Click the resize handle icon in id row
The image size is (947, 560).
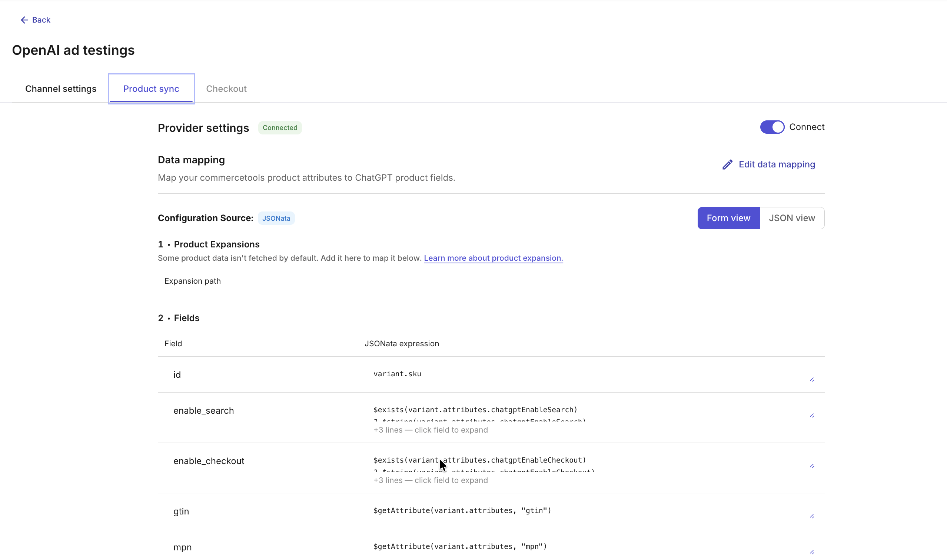pos(812,380)
